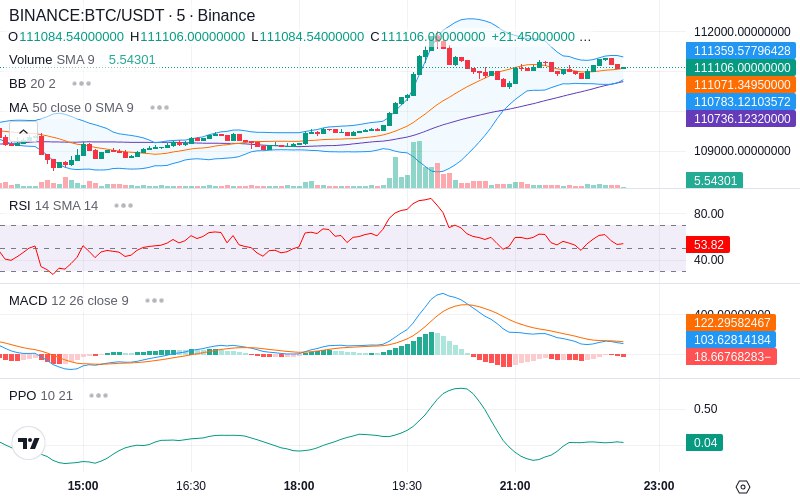800x500 pixels.
Task: Click the green 111106.00000000 current price tag
Action: click(741, 67)
